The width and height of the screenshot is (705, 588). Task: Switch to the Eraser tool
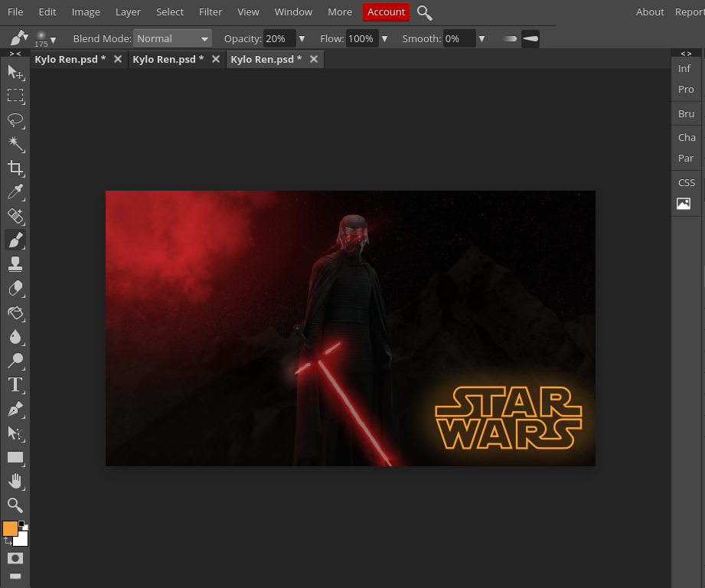click(15, 289)
